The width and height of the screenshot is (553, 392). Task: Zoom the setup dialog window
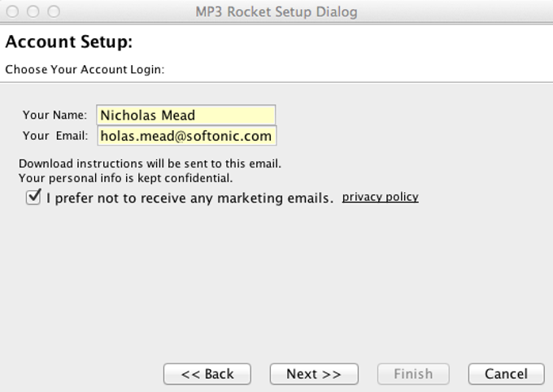(54, 11)
